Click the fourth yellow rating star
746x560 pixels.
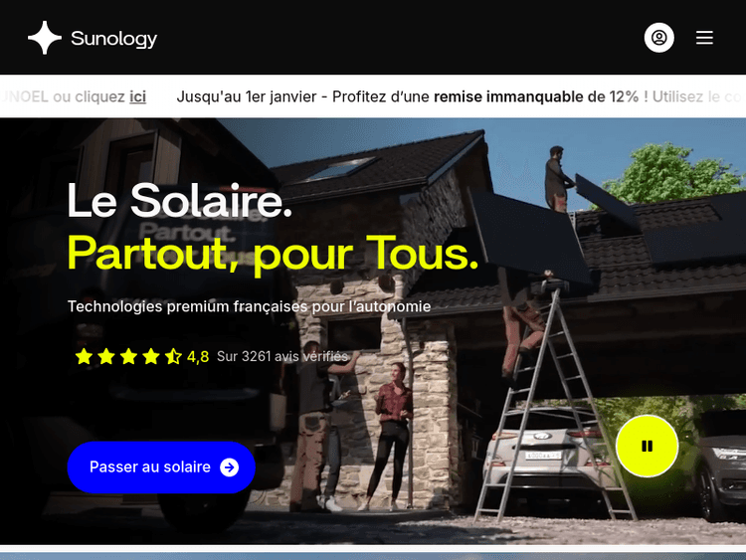[x=151, y=356]
